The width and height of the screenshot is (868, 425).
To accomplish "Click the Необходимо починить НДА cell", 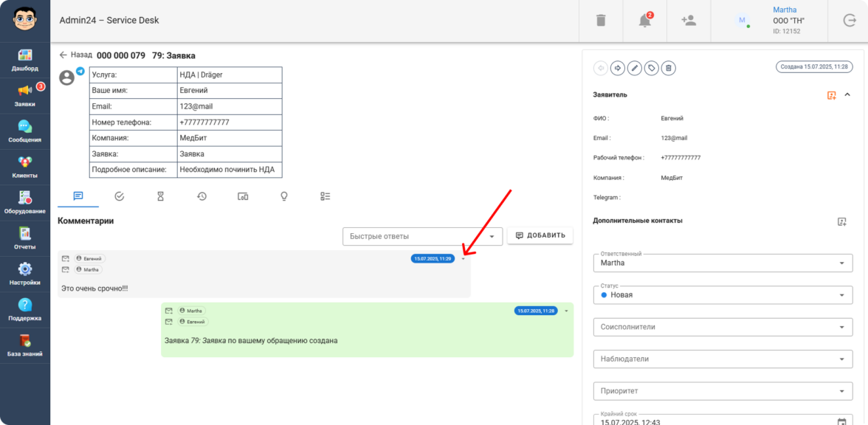I will pos(230,170).
